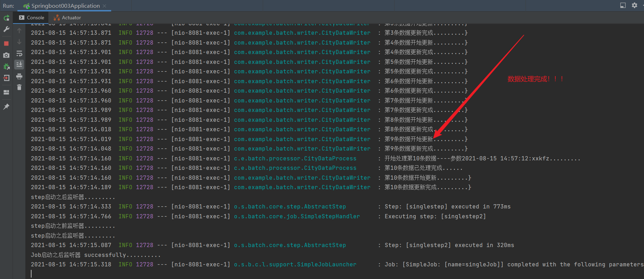
Task: Click the Actuator tab's orange icon
Action: pos(57,18)
